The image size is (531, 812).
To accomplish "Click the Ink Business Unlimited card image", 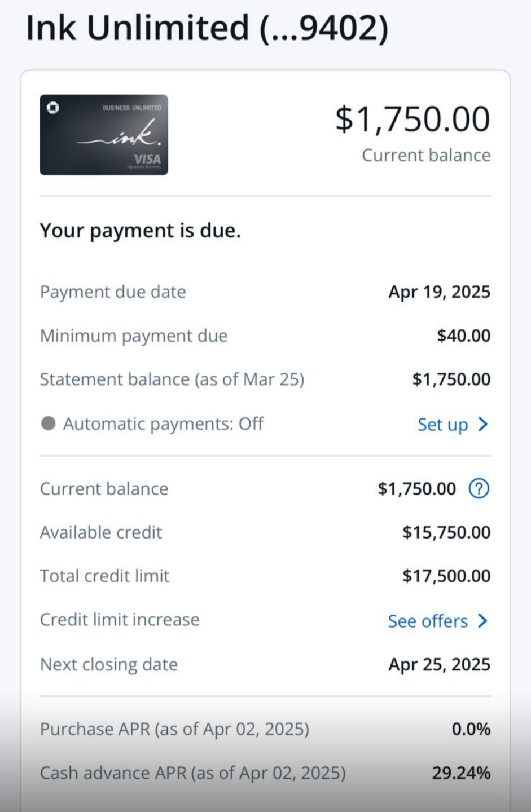I will (x=104, y=135).
